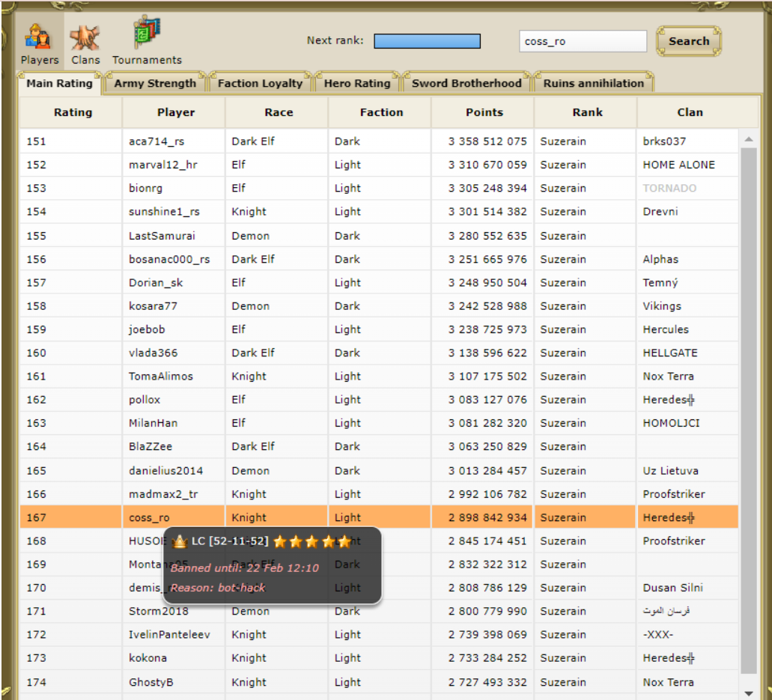This screenshot has width=772, height=700.
Task: Click the player search field containing coss_ro
Action: pos(583,41)
